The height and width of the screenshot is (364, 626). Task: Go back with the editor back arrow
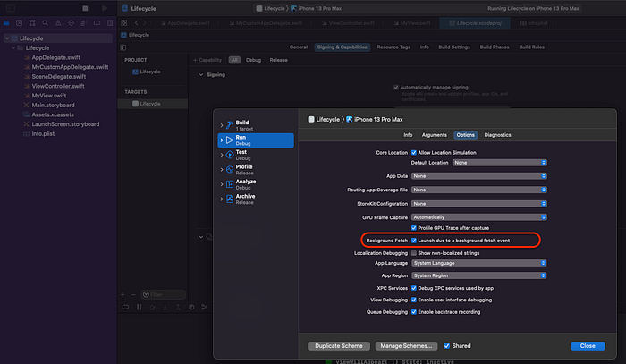[x=137, y=23]
